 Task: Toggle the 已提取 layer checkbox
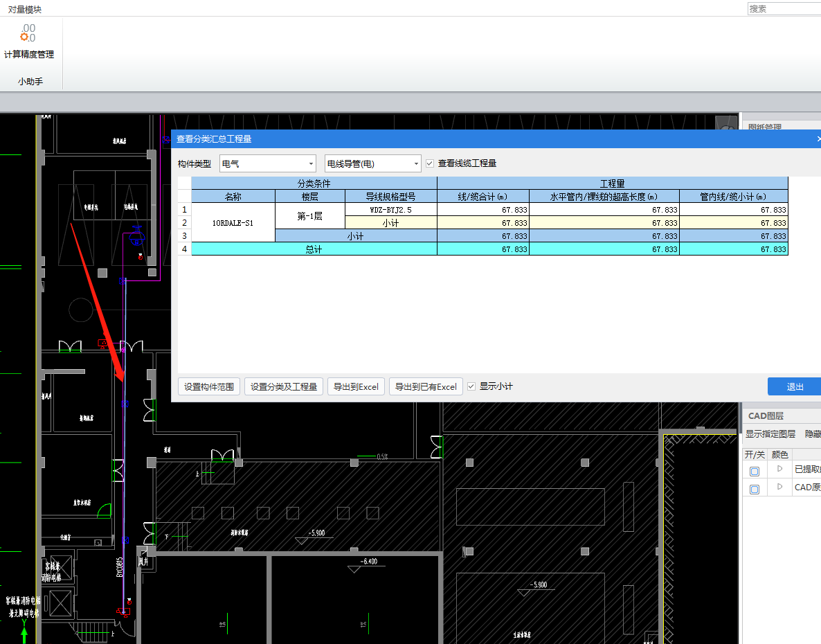[755, 471]
